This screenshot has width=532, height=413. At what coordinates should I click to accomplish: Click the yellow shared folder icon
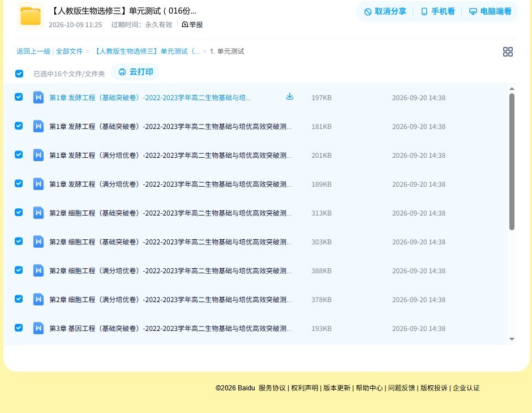tap(31, 16)
